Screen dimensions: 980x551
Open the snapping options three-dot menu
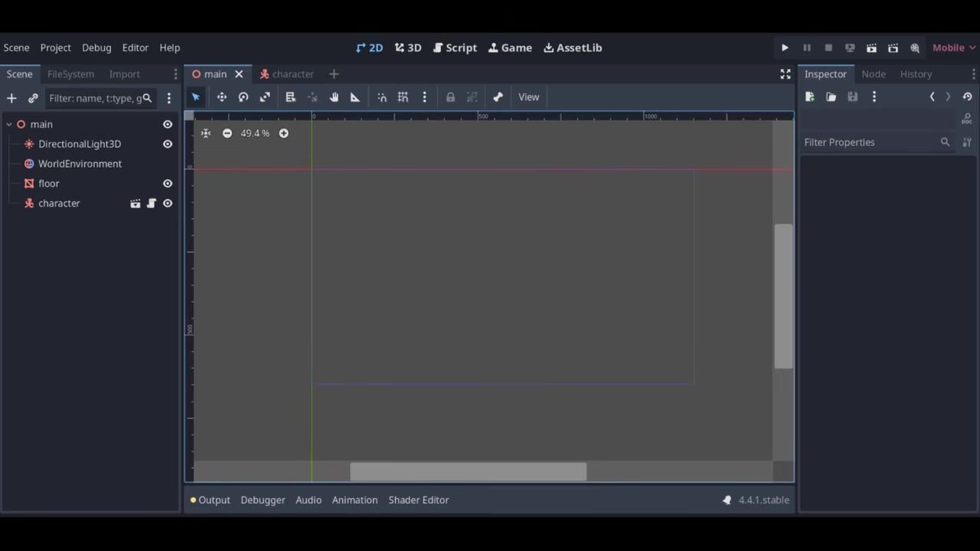(424, 97)
